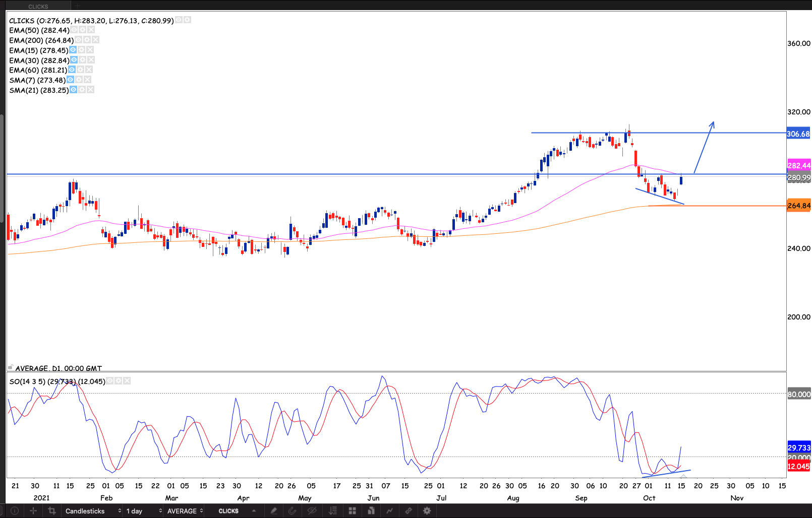Screen dimensions: 812x518
Task: Open the AVERAGE price type dropdown
Action: (185, 511)
